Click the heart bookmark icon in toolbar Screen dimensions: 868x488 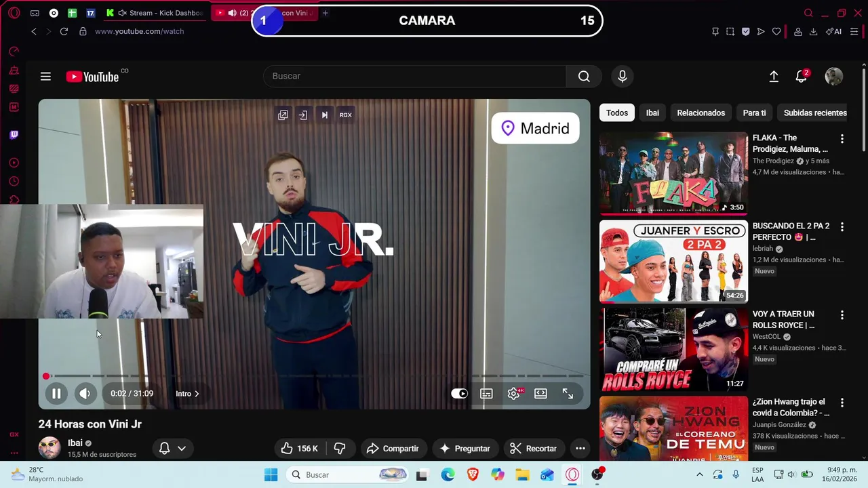pos(776,31)
